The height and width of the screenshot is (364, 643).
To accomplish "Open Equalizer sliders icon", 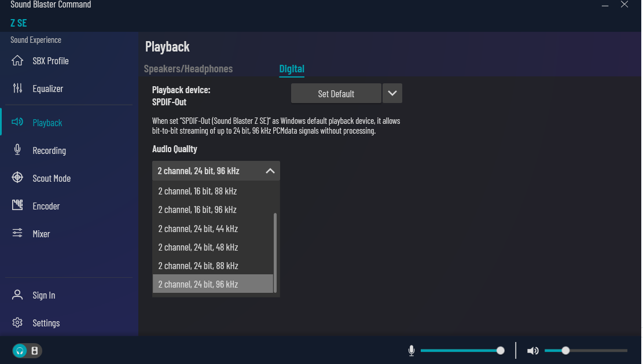I will (17, 88).
